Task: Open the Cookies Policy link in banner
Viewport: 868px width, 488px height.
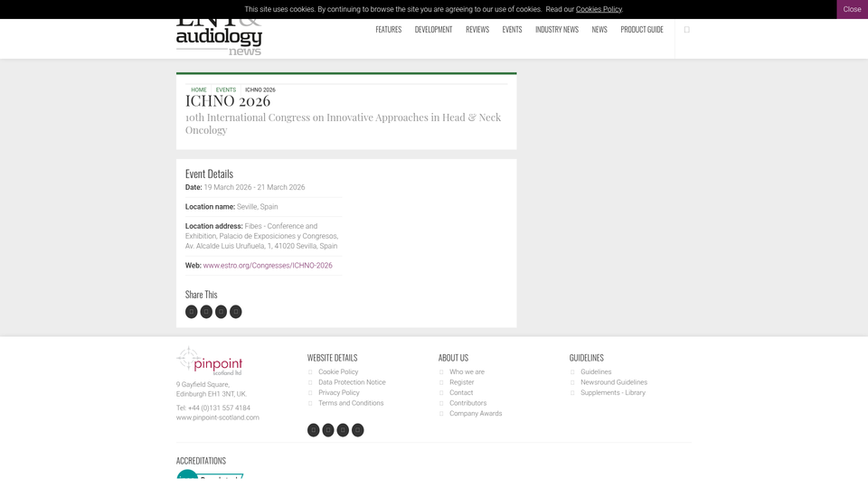Action: 599,9
